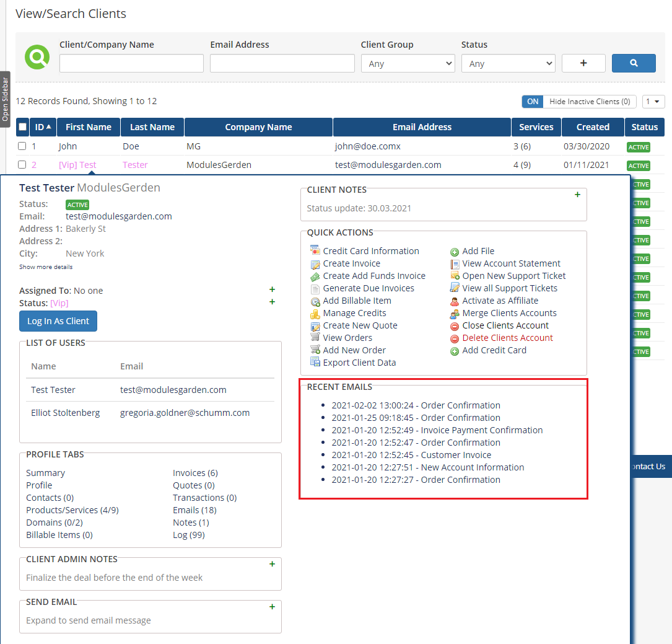
Task: Click the Close Clients Account red icon
Action: click(x=454, y=326)
